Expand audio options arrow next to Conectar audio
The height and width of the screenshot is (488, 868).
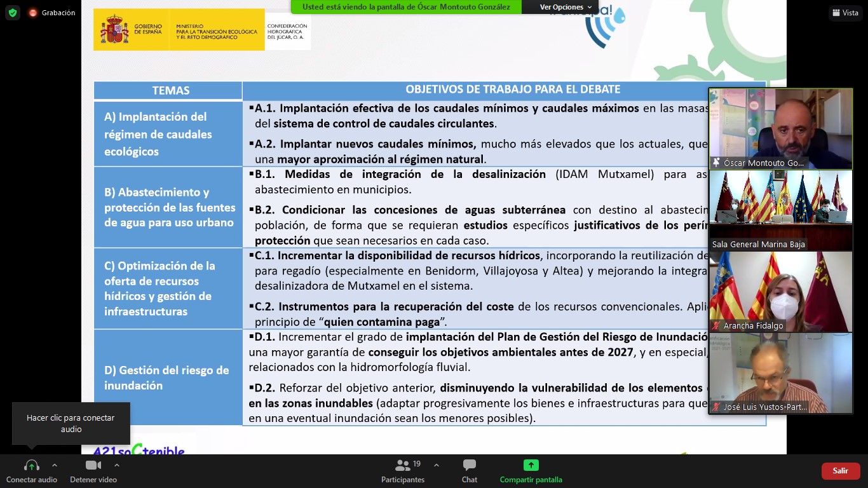pyautogui.click(x=55, y=465)
